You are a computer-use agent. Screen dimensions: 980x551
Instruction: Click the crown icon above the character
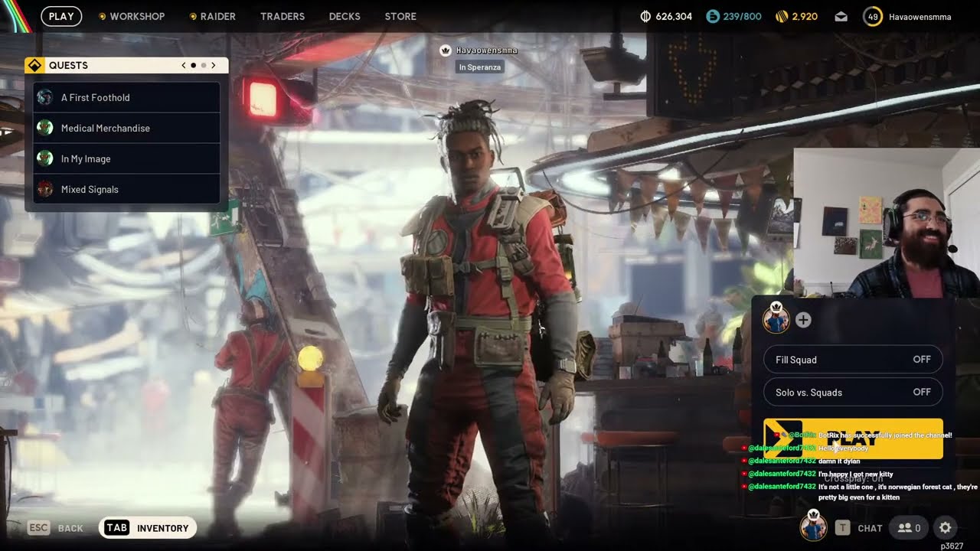coord(445,51)
